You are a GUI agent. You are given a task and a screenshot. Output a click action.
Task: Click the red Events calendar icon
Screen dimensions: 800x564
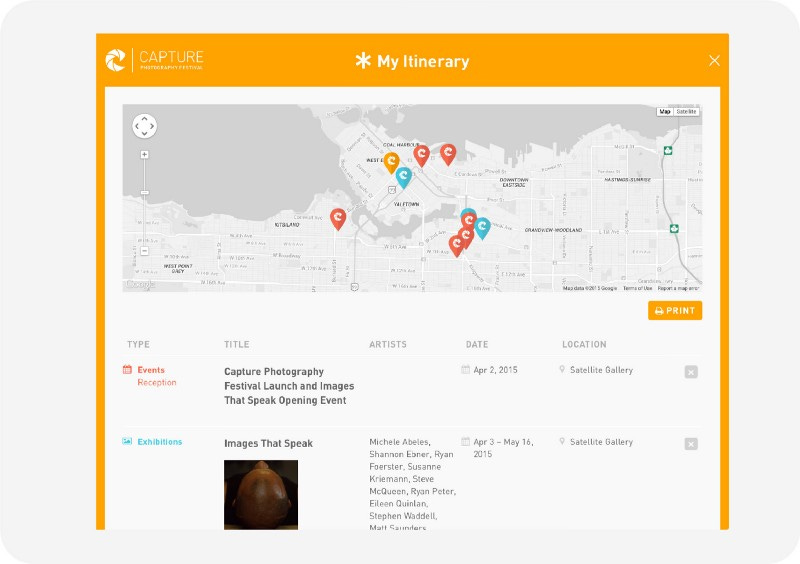128,370
